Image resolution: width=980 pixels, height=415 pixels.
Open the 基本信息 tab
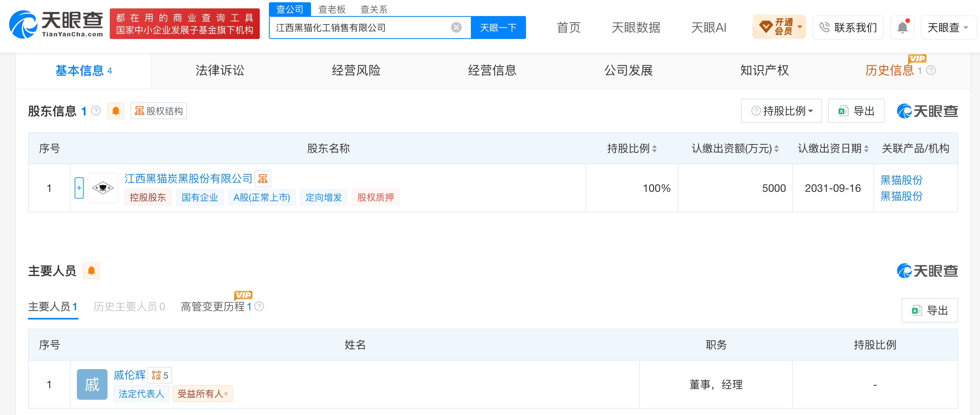click(83, 71)
